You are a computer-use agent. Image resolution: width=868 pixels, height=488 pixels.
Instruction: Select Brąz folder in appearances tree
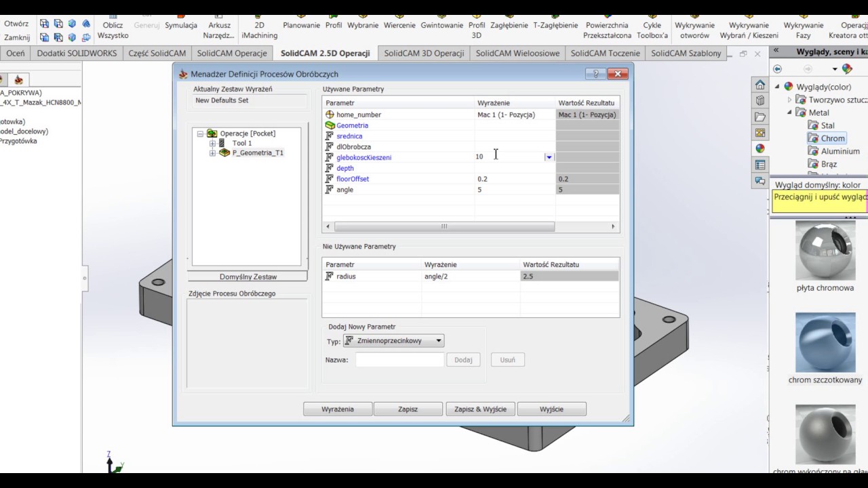pos(823,164)
